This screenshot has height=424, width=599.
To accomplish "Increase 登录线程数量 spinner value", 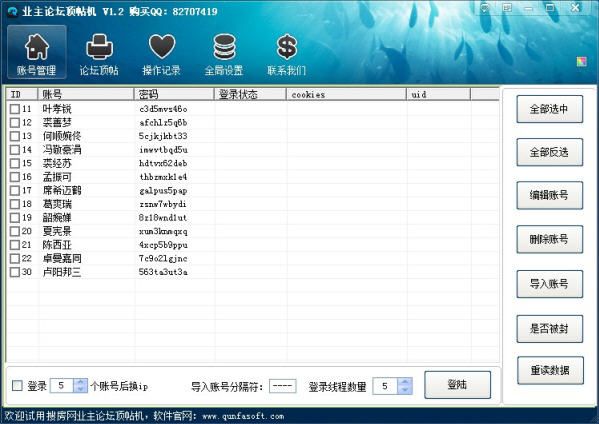I will 405,382.
